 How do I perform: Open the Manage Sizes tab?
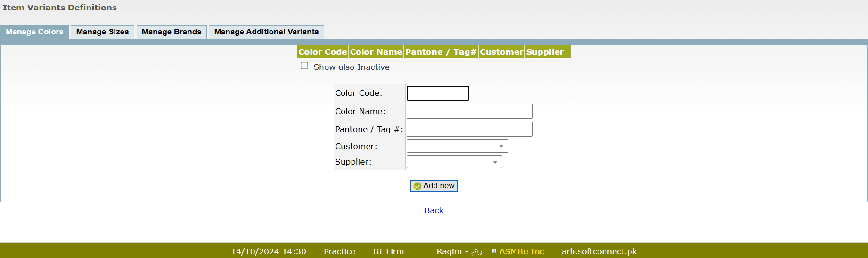[102, 32]
